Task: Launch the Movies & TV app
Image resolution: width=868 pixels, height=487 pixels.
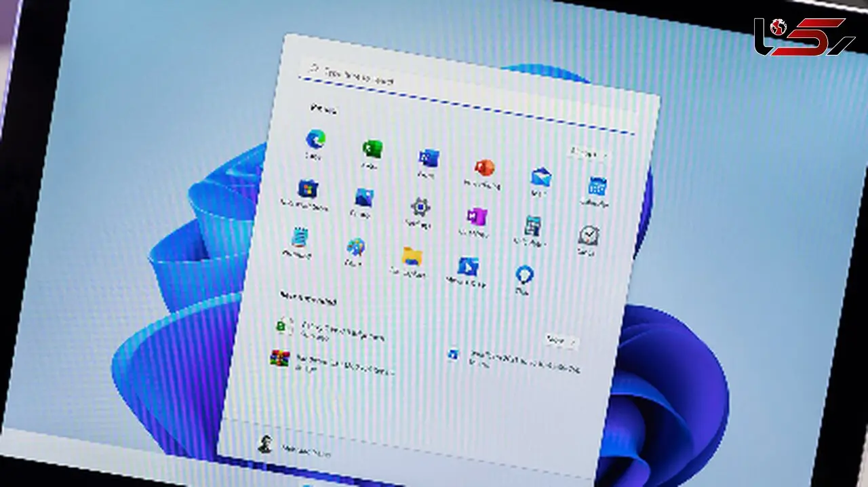Action: click(x=468, y=266)
